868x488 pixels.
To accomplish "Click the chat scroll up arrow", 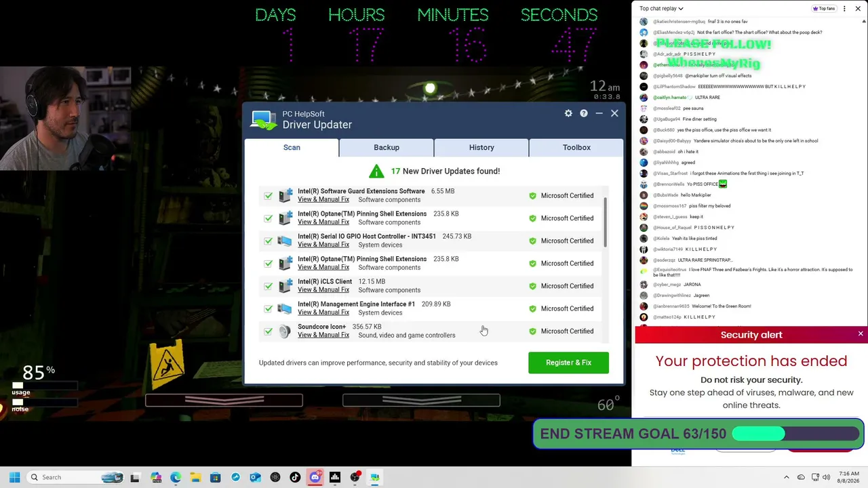I will 865,22.
